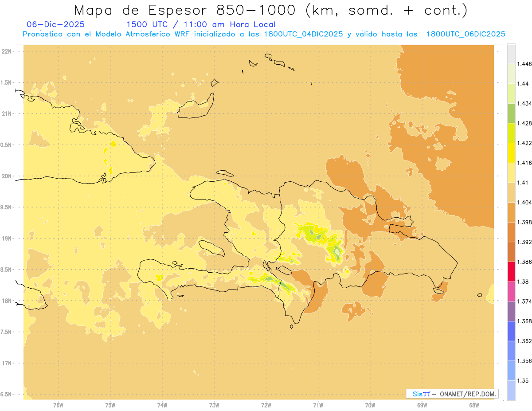
Task: Click the longitude label '68W'
Action: pyautogui.click(x=474, y=405)
